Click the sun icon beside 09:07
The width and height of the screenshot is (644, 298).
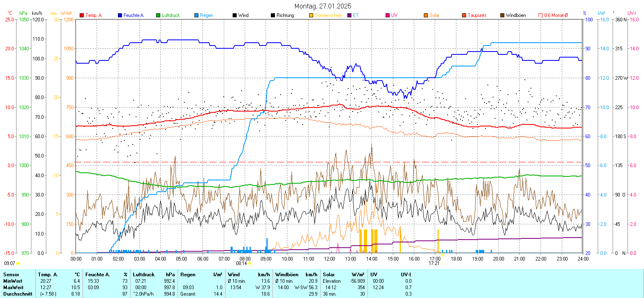[18, 263]
